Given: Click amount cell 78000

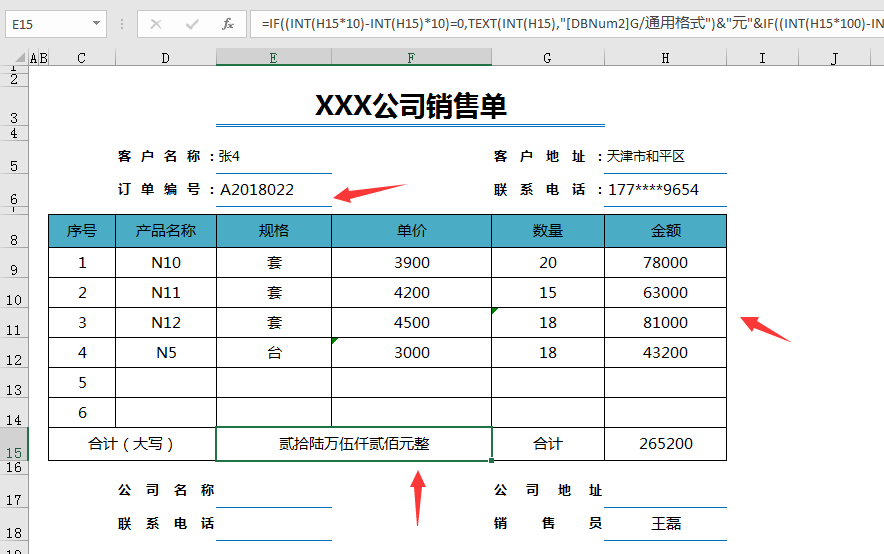Looking at the screenshot, I should point(665,263).
